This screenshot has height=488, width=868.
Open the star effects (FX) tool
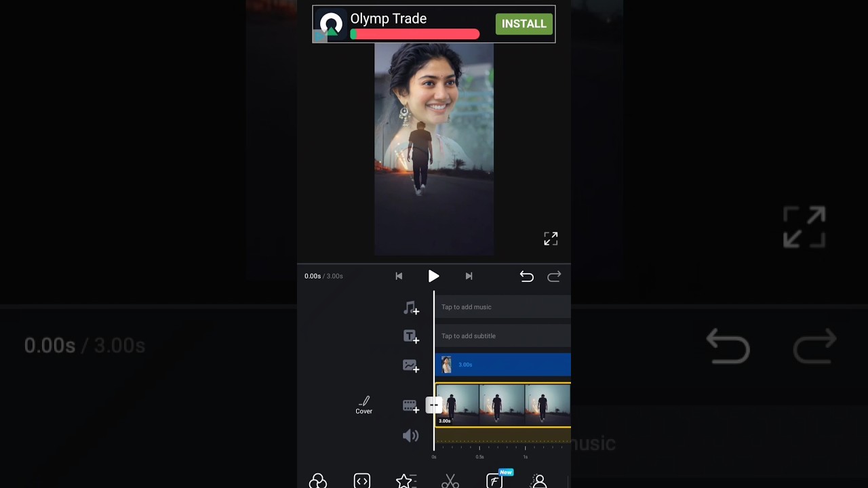[406, 481]
